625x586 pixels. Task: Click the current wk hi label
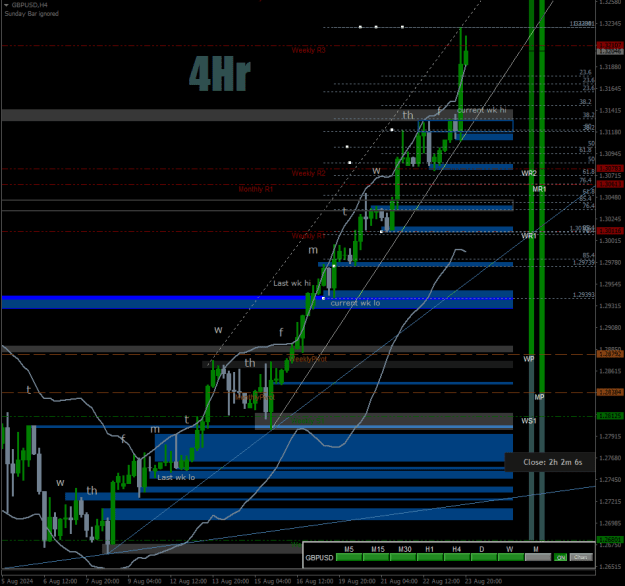point(482,110)
